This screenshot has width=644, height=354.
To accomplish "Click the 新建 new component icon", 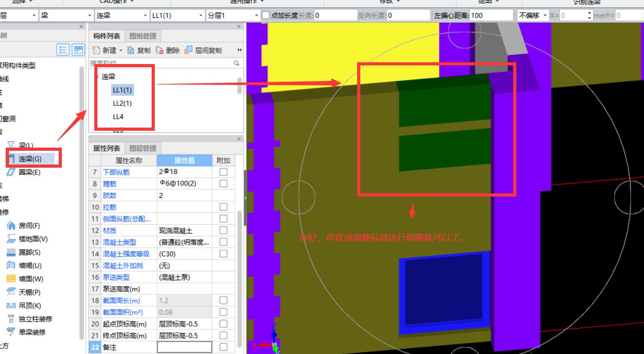I will 96,50.
